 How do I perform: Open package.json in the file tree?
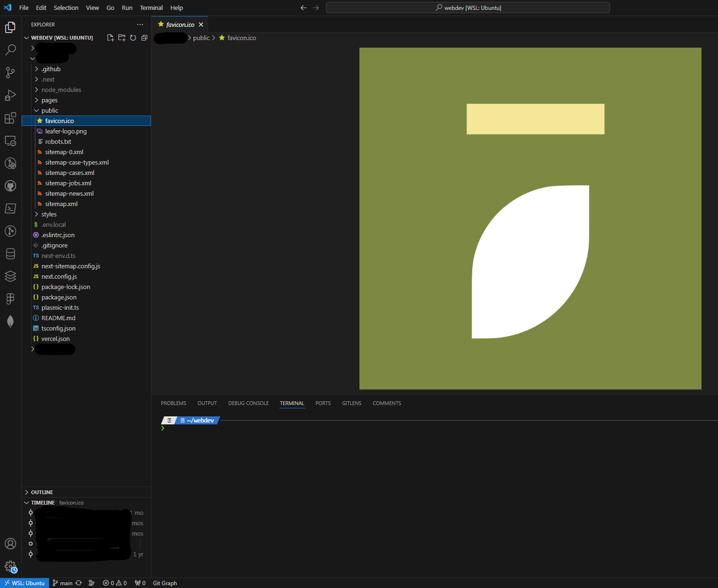pyautogui.click(x=59, y=297)
